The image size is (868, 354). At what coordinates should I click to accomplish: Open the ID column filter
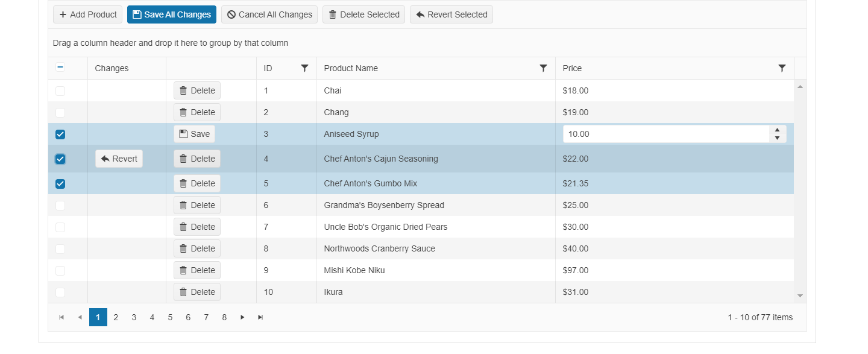tap(305, 68)
